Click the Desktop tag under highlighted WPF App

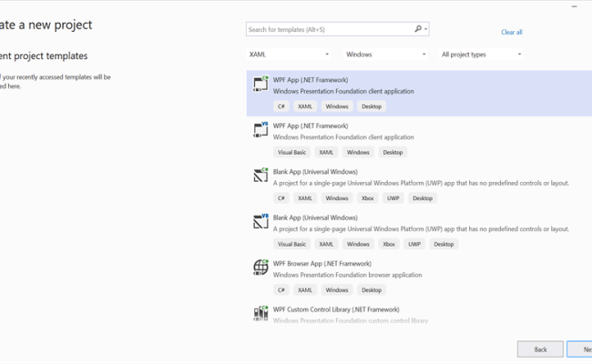(372, 106)
